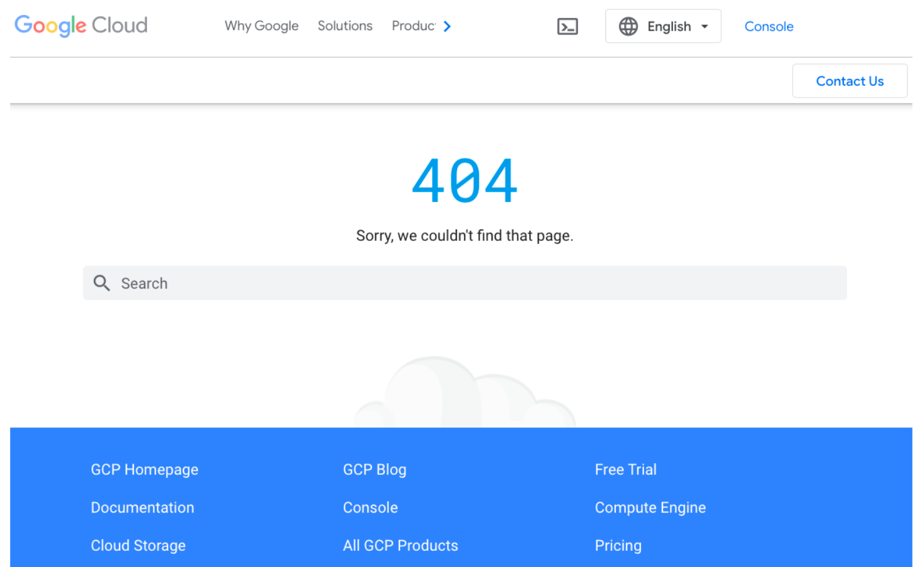Click the globe language icon
The image size is (924, 567).
point(628,26)
